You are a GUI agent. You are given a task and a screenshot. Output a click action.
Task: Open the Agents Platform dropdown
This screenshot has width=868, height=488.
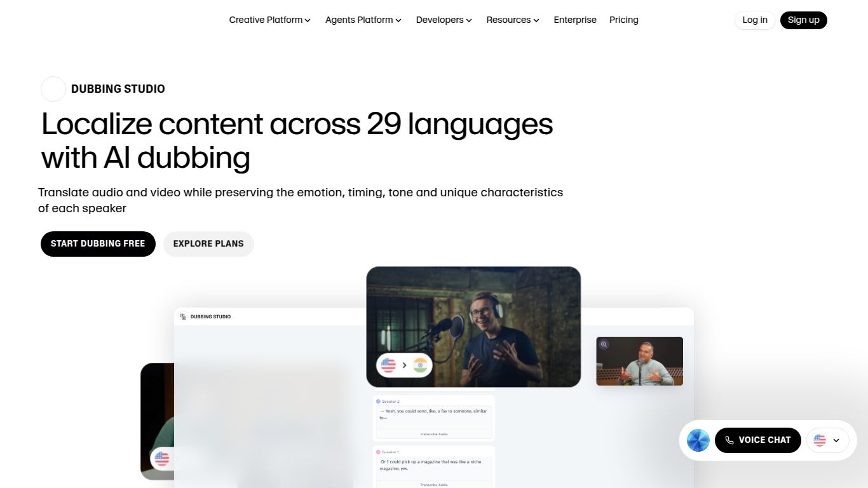(x=363, y=20)
